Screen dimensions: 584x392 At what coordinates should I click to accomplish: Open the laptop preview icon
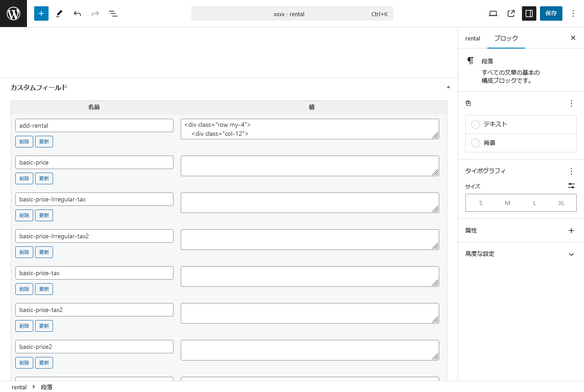coord(493,13)
